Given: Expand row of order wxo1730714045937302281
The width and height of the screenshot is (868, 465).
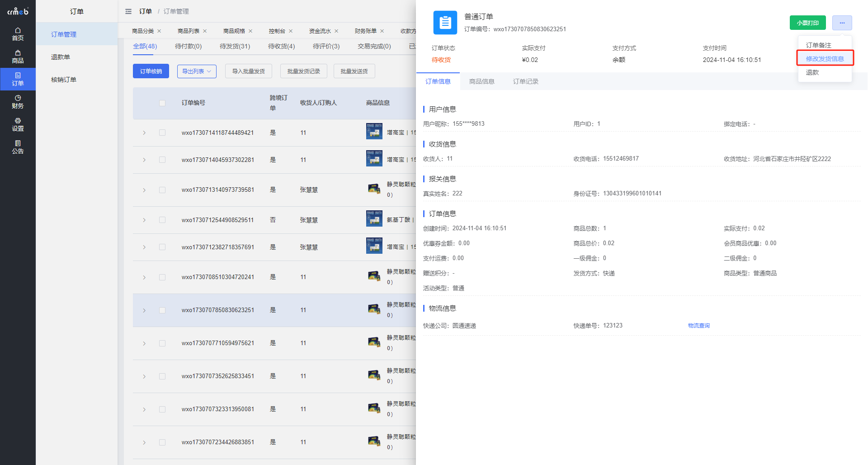Looking at the screenshot, I should click(144, 160).
